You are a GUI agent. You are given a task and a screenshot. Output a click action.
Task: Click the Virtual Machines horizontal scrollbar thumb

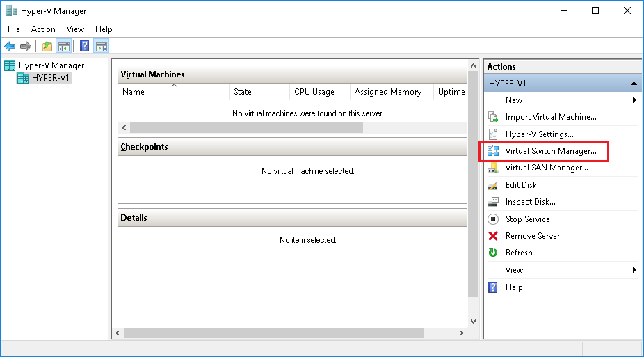pyautogui.click(x=246, y=128)
